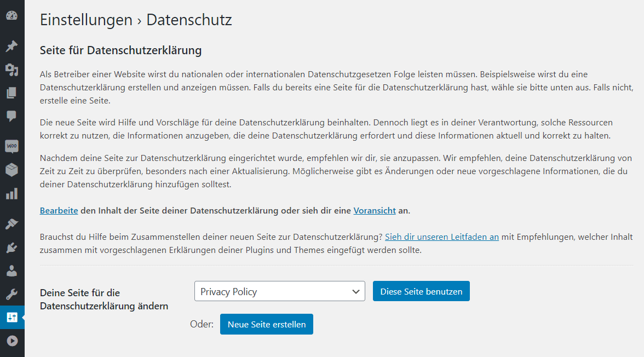Open Tools via the wrench icon
The image size is (644, 357).
(11, 294)
